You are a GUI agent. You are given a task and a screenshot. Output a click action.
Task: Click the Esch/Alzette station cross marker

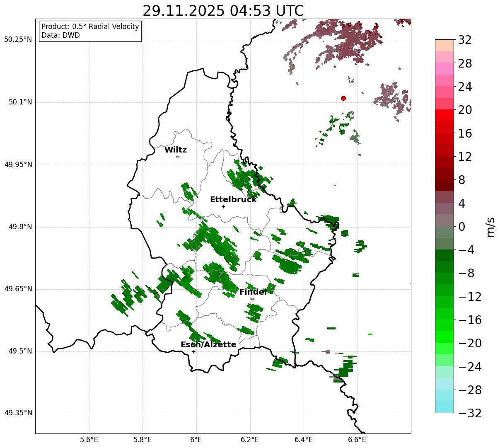click(x=193, y=351)
